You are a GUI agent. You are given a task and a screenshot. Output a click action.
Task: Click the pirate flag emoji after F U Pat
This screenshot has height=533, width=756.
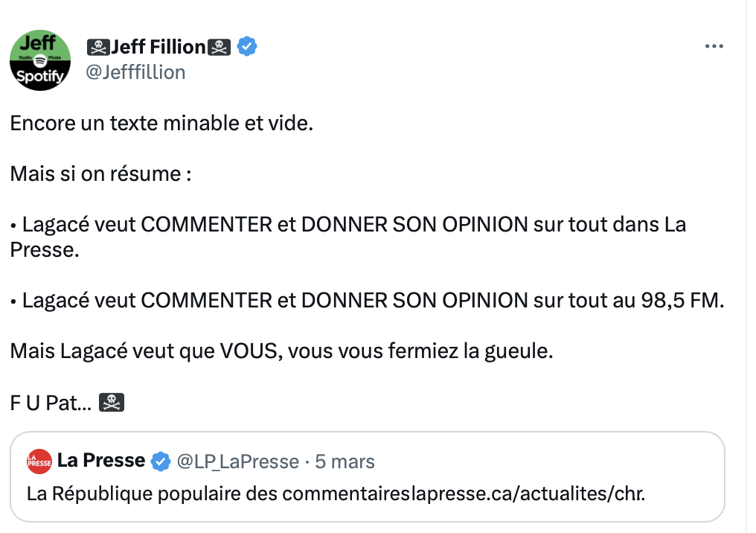[112, 402]
